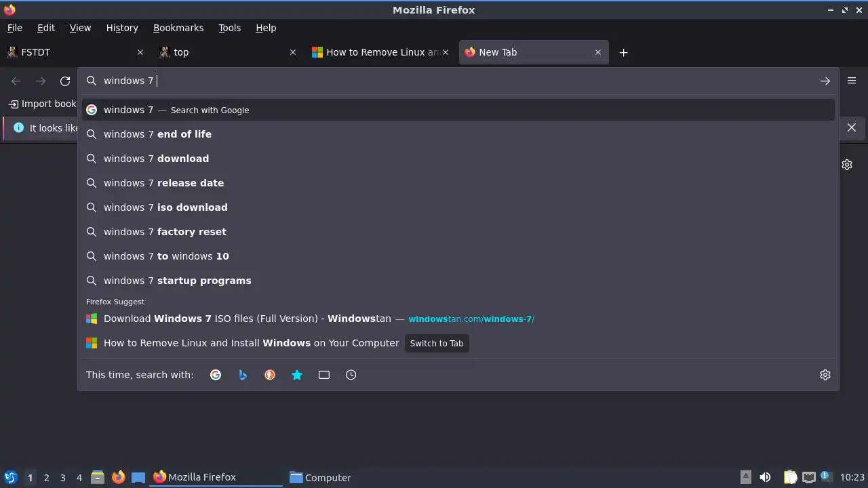Click the Reload page button
The width and height of the screenshot is (868, 488).
65,81
